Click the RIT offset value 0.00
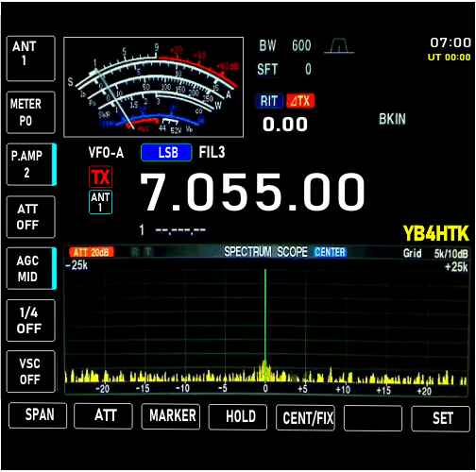This screenshot has height=472, width=476. tap(285, 124)
